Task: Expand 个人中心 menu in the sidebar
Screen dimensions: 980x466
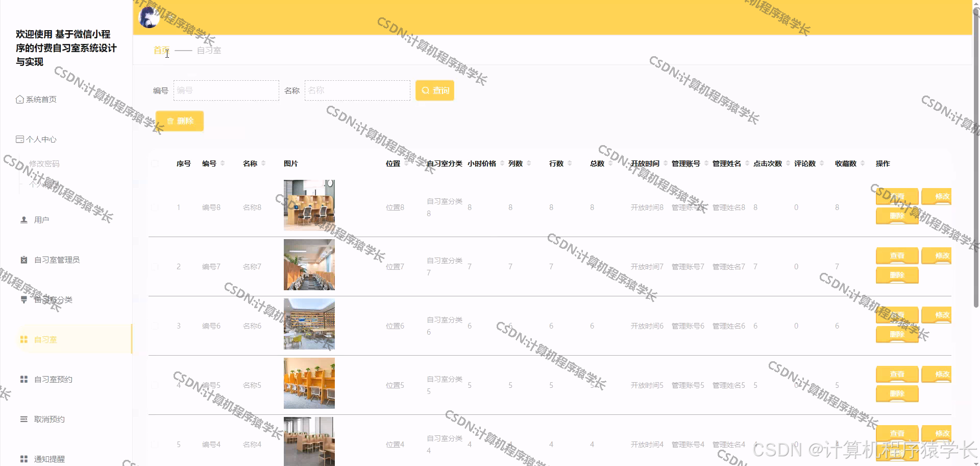Action: coord(36,139)
